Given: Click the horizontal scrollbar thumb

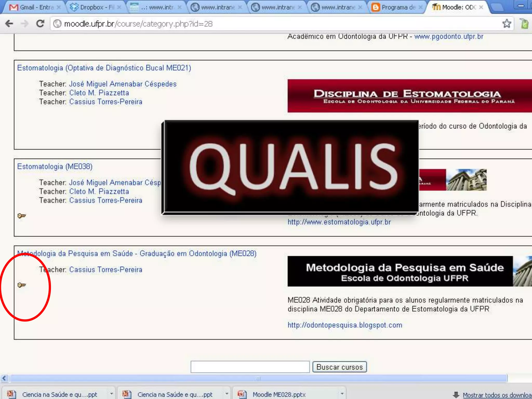Looking at the screenshot, I should coord(258,378).
